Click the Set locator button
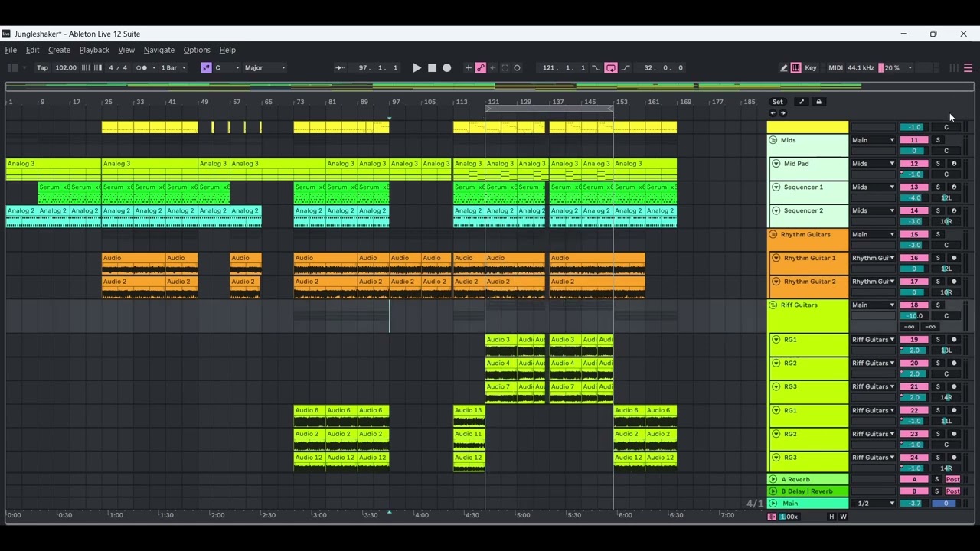Screen dimensions: 980x551 tap(777, 102)
